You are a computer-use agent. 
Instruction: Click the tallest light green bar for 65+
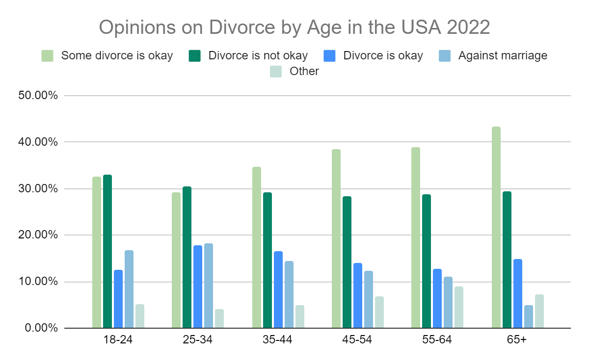coord(496,228)
